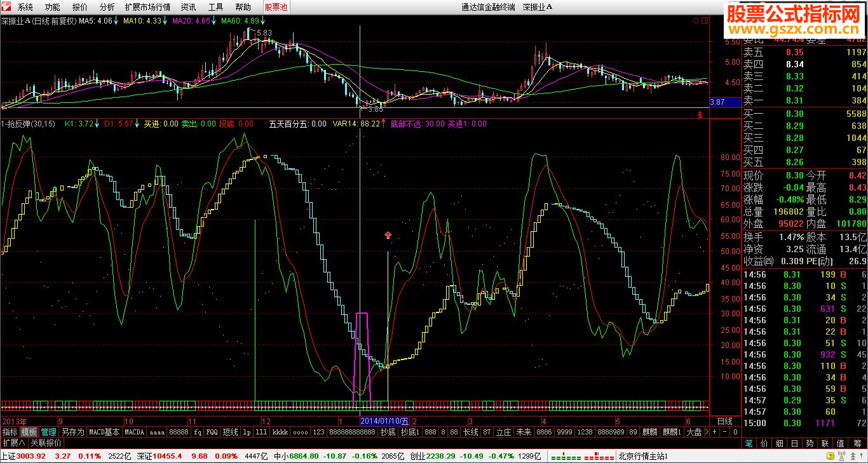Select the 抄底1 indicator tab
The image size is (868, 463).
tap(410, 432)
